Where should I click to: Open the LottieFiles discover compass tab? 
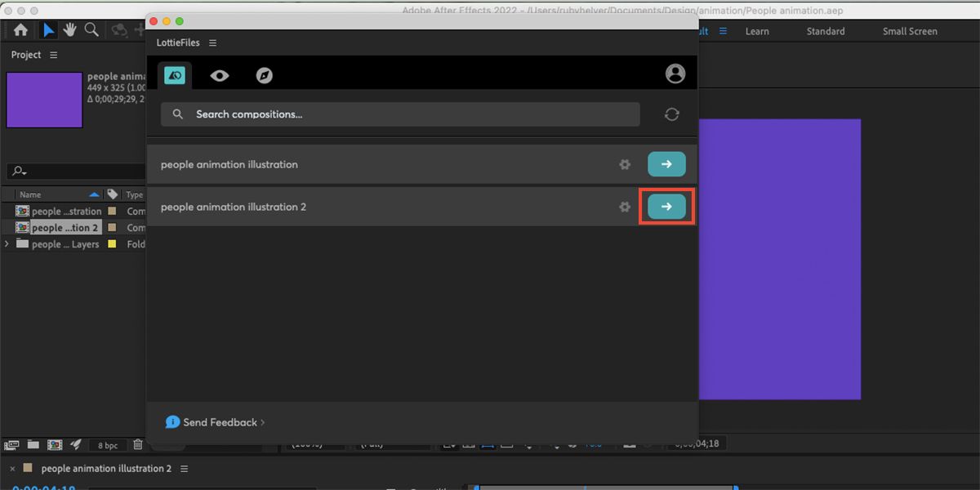tap(265, 75)
